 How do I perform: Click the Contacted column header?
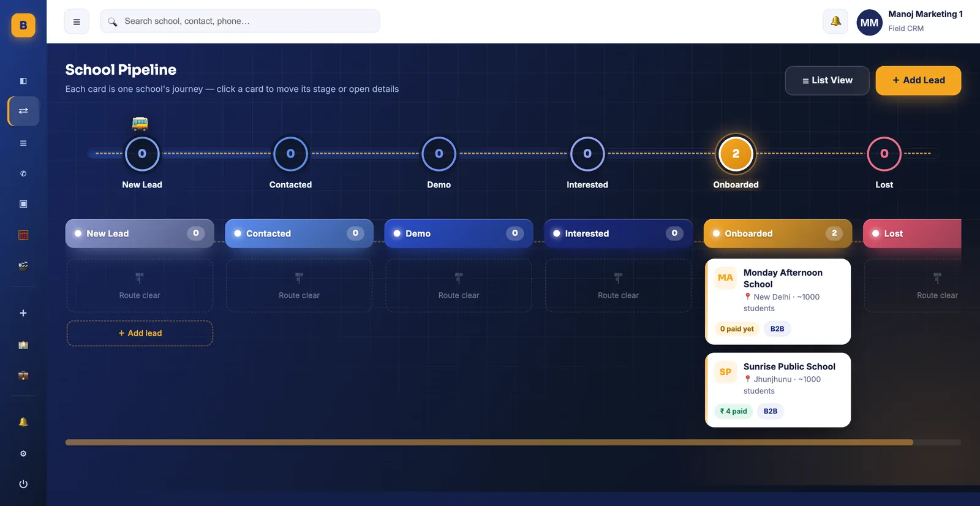(x=299, y=233)
